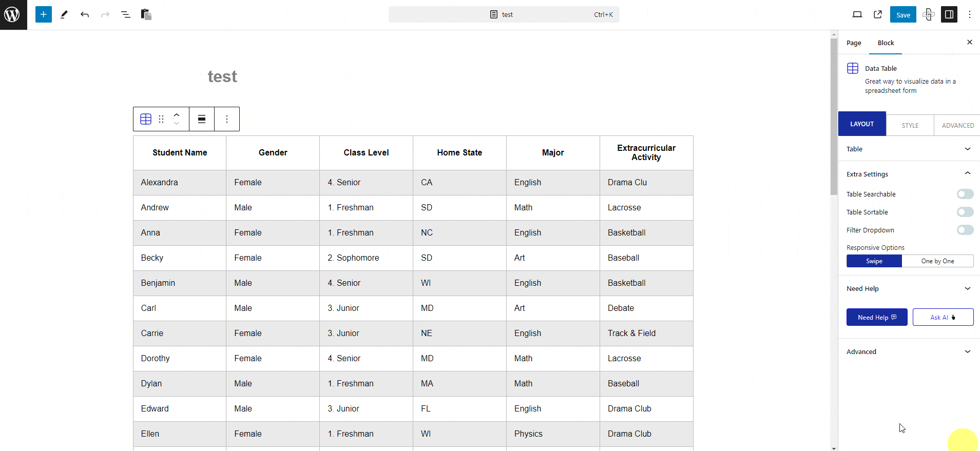This screenshot has height=451, width=980.
Task: Change the block alignment
Action: 202,119
